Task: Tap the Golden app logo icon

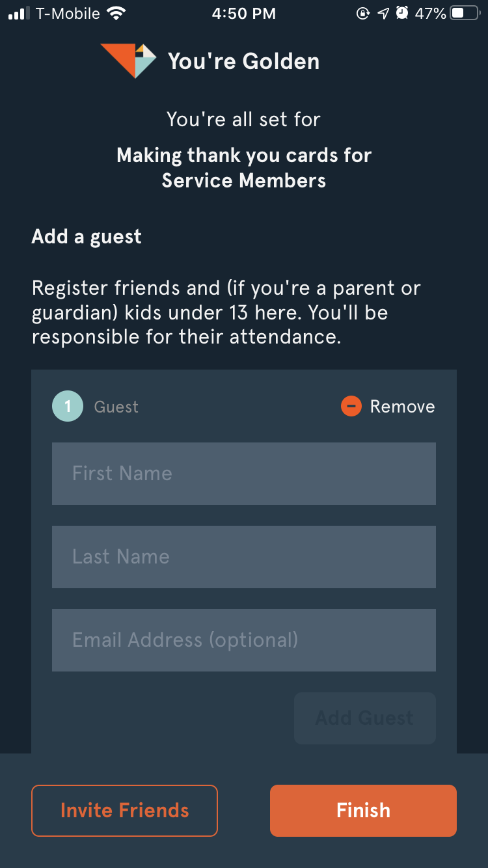Action: click(128, 61)
